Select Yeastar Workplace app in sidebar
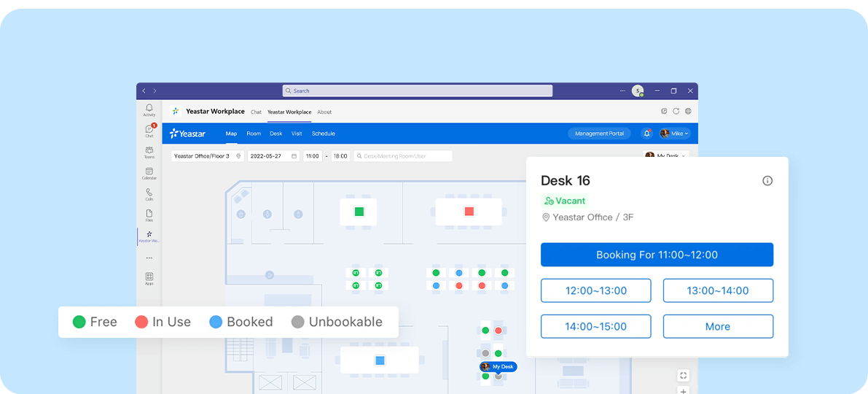This screenshot has width=868, height=394. tap(149, 236)
